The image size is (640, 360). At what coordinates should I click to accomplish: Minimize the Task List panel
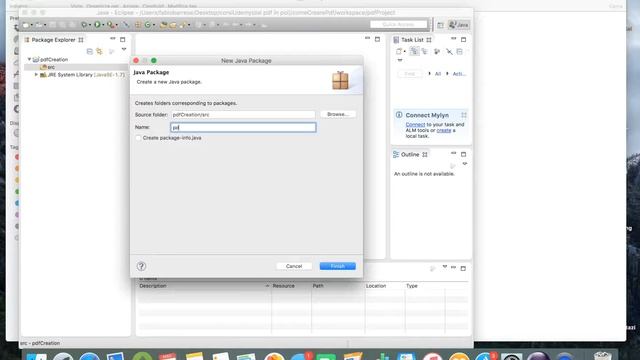(x=453, y=39)
